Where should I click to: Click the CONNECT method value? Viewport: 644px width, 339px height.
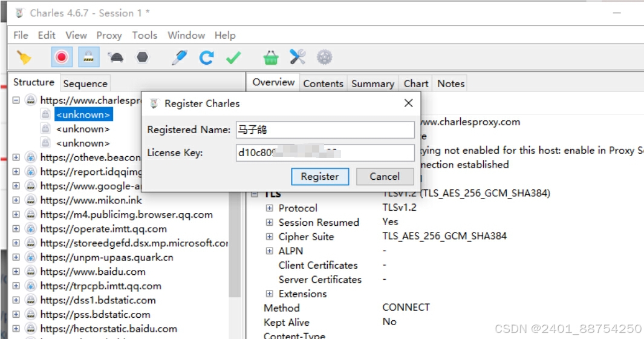point(406,308)
